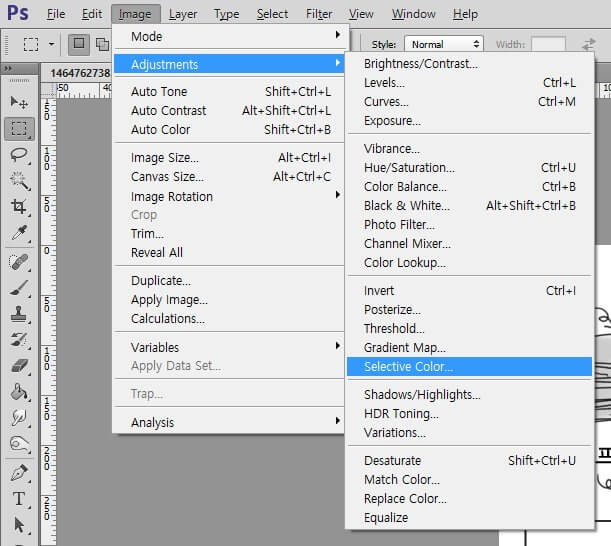Expand the Variables submenu
This screenshot has height=546, width=611.
click(230, 347)
